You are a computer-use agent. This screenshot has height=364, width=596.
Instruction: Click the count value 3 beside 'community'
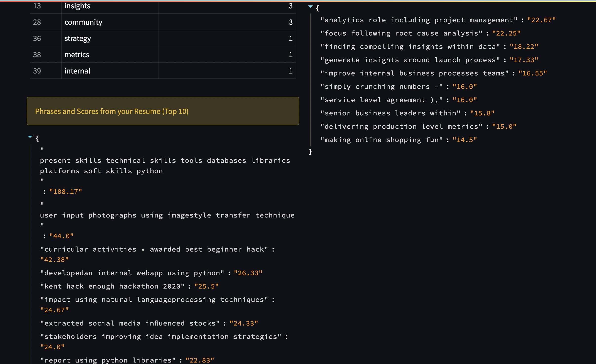click(290, 22)
